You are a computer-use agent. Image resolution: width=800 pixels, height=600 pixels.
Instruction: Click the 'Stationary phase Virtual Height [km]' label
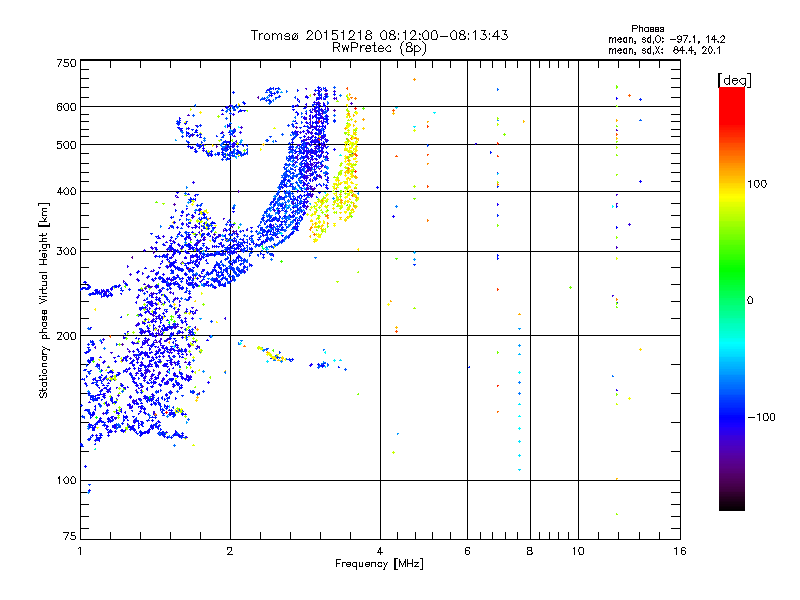[44, 301]
